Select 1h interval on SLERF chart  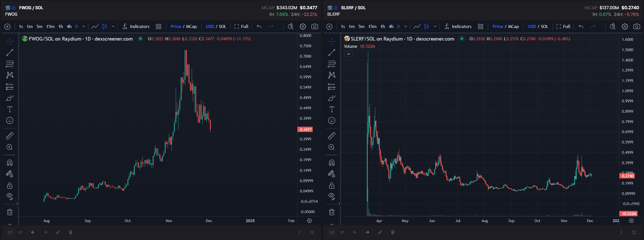pos(383,26)
